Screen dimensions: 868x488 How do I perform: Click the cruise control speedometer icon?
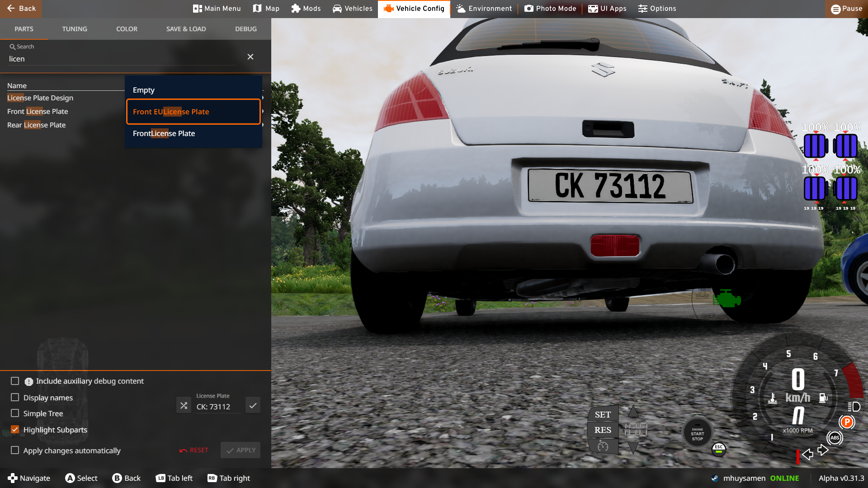(603, 446)
